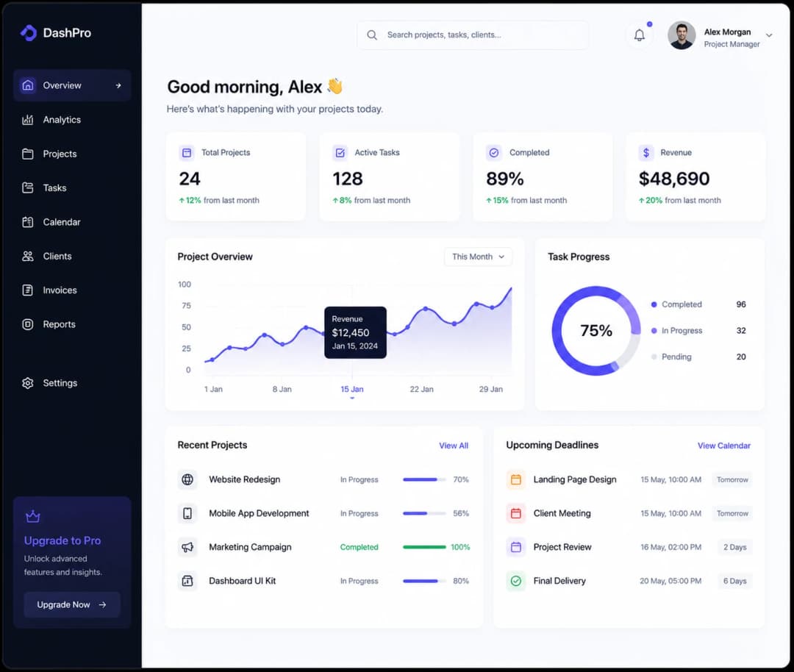This screenshot has height=672, width=794.
Task: Click the Analytics chart icon
Action: pos(28,120)
